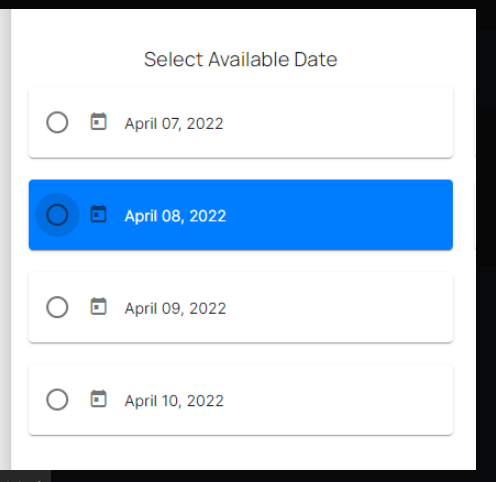Image resolution: width=496 pixels, height=482 pixels.
Task: Select the blue highlighted April 08 card
Action: pos(241,215)
